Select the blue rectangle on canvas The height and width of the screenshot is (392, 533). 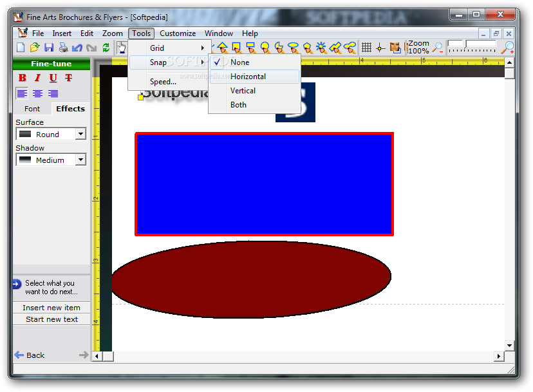pos(264,184)
